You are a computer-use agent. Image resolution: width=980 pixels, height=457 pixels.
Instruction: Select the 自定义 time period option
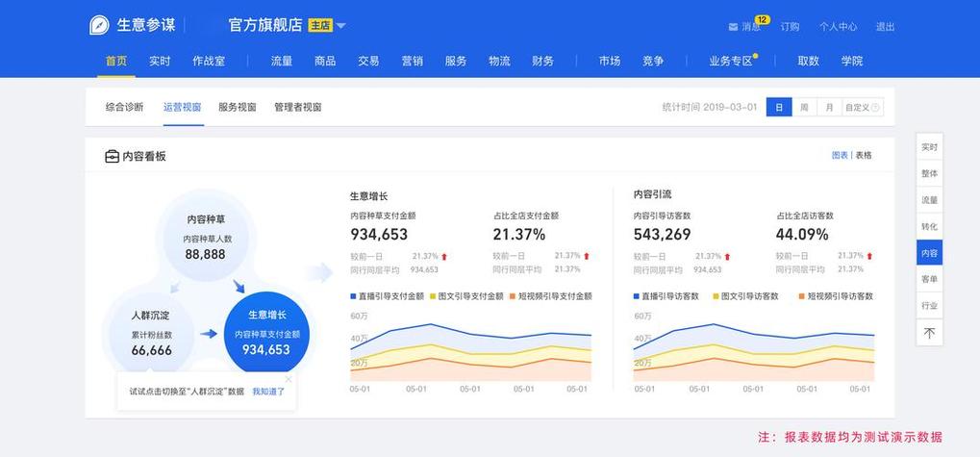tap(863, 108)
